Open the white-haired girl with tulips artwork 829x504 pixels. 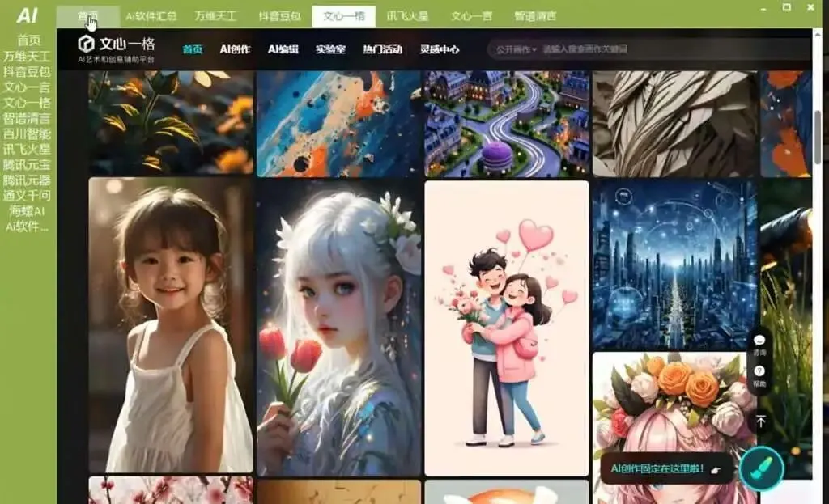click(x=338, y=328)
